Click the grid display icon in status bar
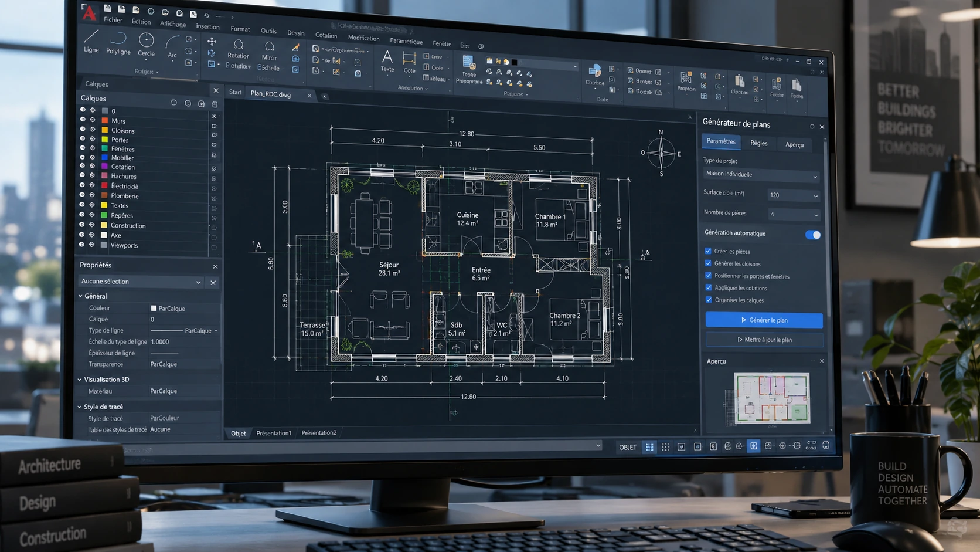The width and height of the screenshot is (980, 552). 649,447
